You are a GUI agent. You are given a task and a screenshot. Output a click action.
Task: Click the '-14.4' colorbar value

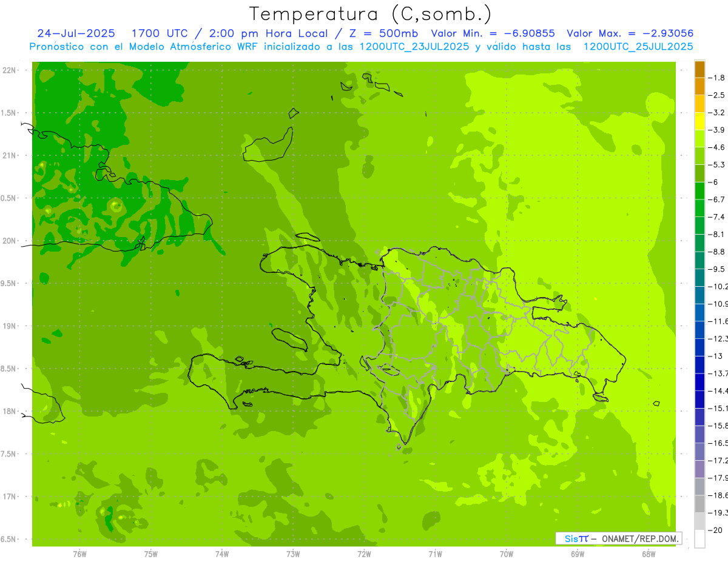click(718, 390)
